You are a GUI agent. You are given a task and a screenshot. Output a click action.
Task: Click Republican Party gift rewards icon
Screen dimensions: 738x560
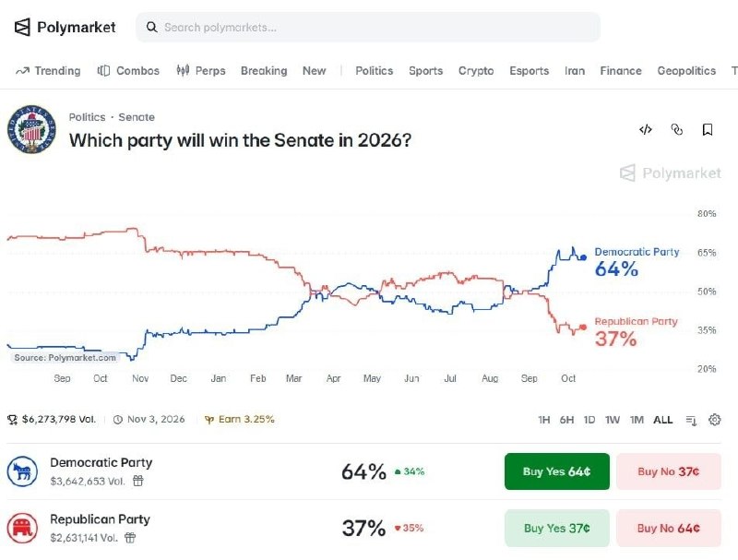pos(130,538)
